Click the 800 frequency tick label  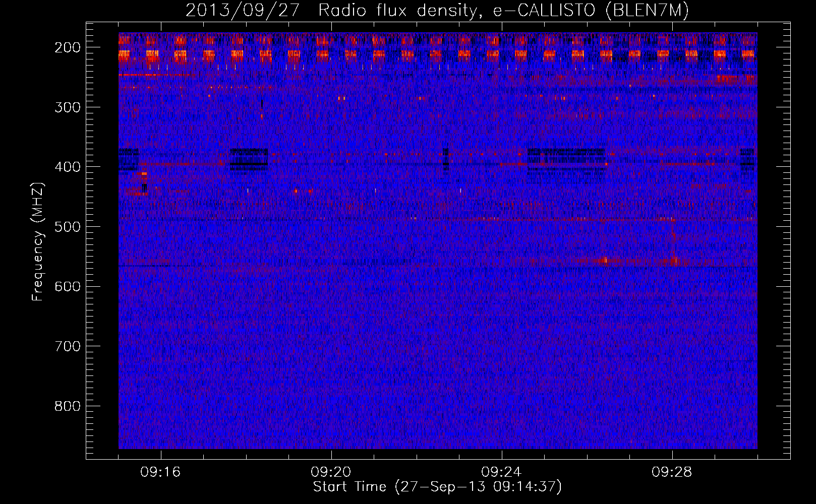(x=68, y=406)
